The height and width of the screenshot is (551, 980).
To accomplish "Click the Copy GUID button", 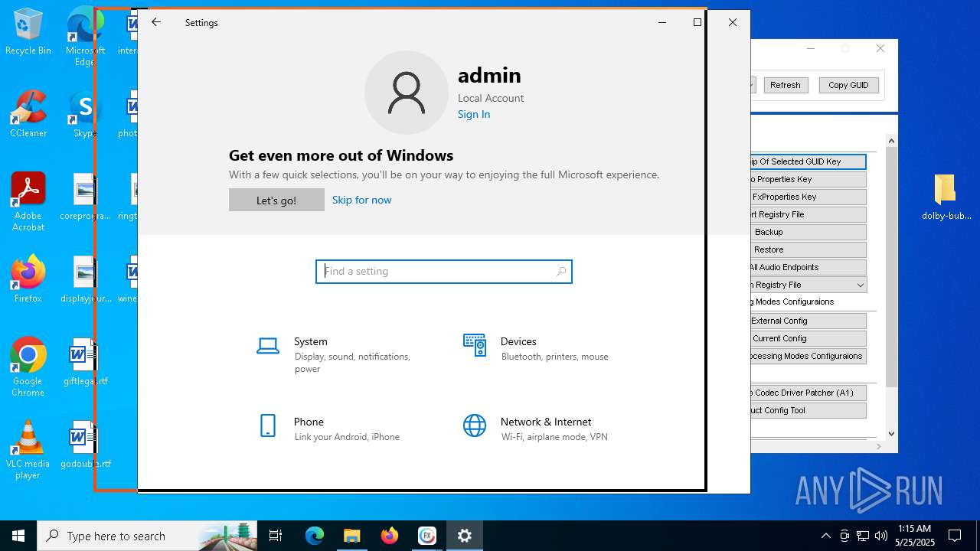I will coord(848,85).
